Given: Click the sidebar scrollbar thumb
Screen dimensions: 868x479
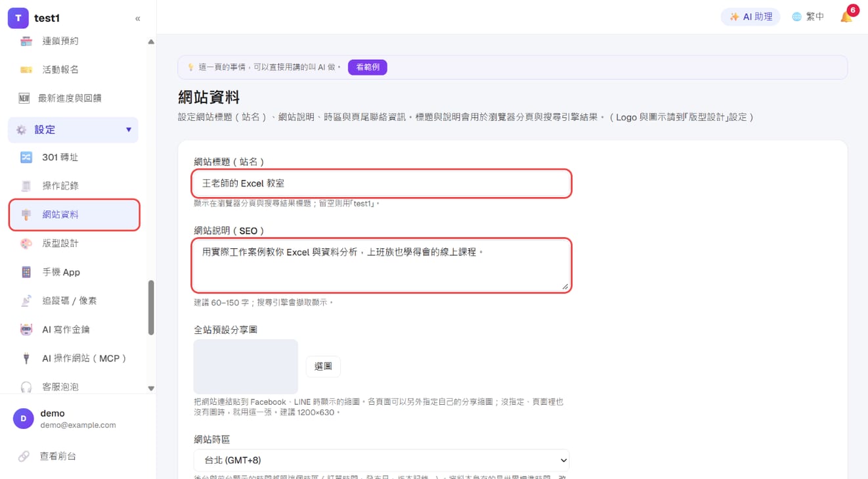Looking at the screenshot, I should click(x=151, y=308).
